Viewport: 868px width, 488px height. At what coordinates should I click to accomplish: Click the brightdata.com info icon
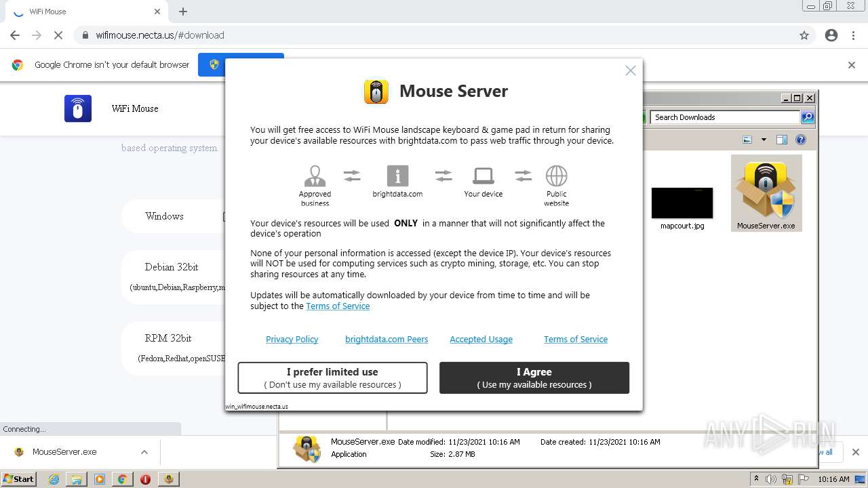pos(397,176)
